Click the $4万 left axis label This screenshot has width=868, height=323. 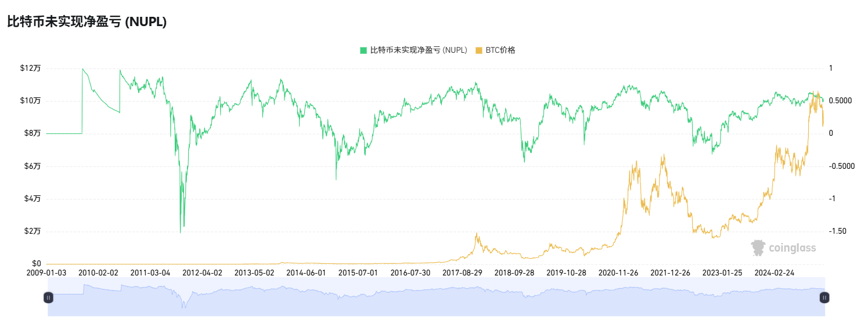tap(32, 199)
